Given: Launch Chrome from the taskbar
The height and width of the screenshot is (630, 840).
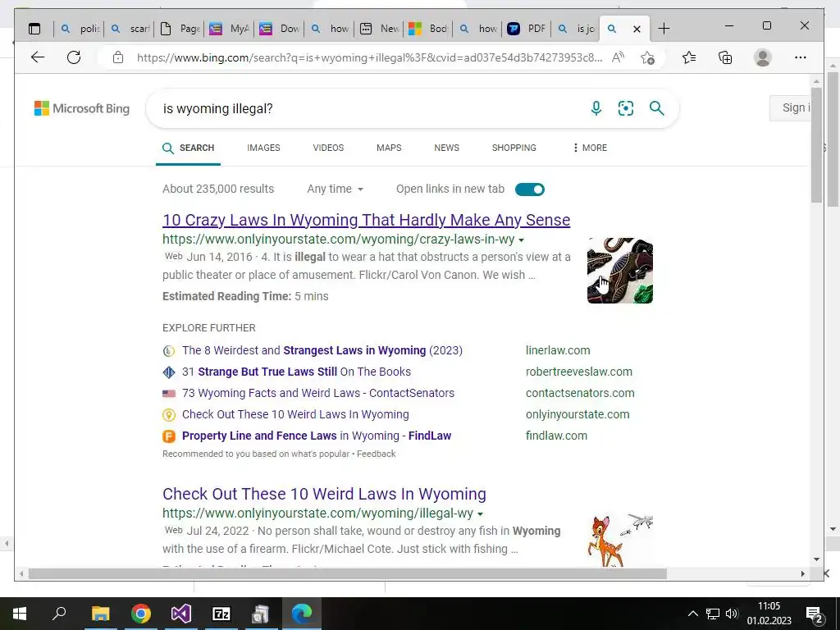Looking at the screenshot, I should 141,614.
